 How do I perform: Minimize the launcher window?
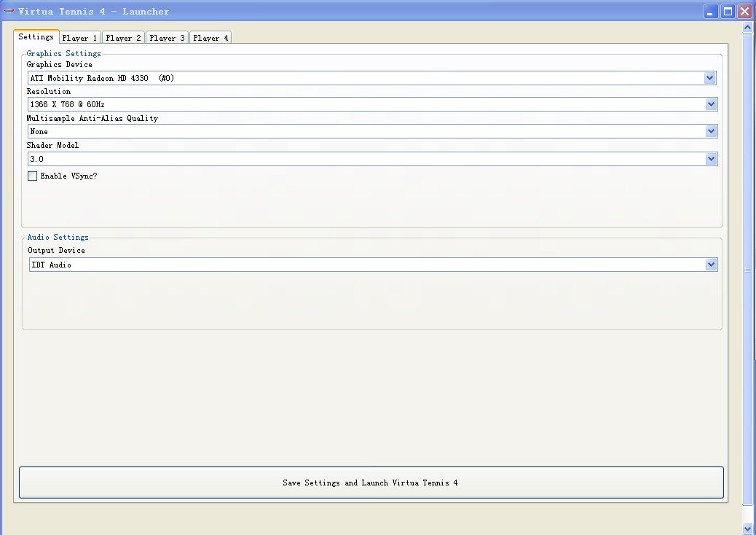(711, 12)
